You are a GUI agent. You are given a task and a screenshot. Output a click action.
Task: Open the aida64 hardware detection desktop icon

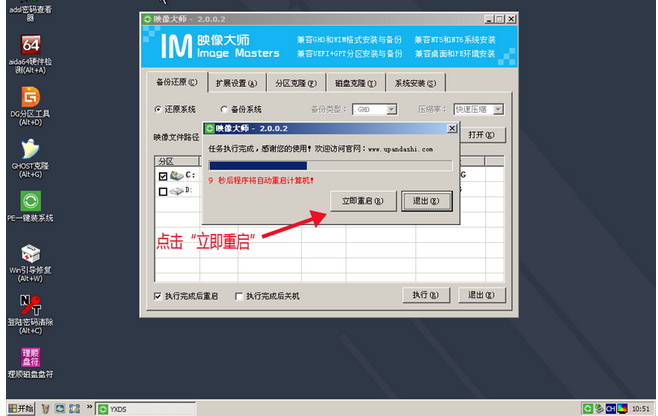tap(31, 45)
